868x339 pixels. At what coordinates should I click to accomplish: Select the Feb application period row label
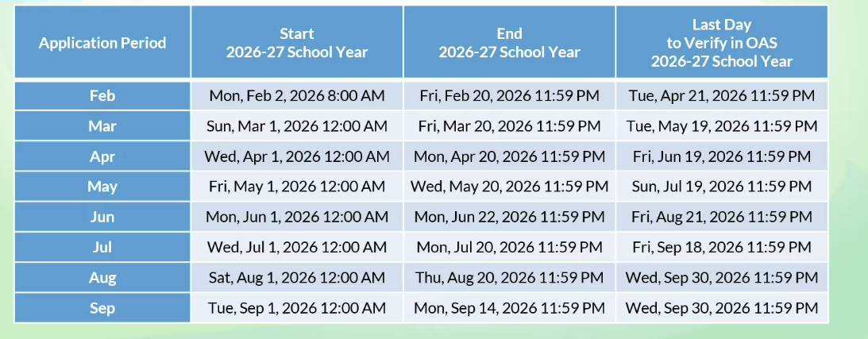pos(102,95)
